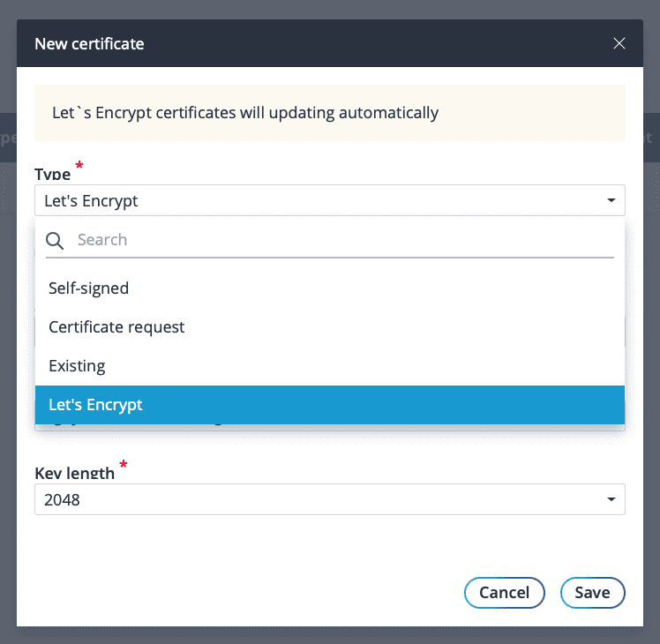660x644 pixels.
Task: Click the red asterisk beside Type
Action: tap(80, 166)
